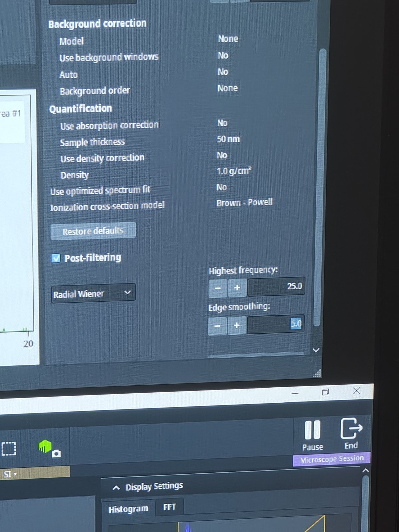The image size is (399, 532).
Task: Click the scroll-down arrow below settings scrollbar
Action: pyautogui.click(x=316, y=350)
